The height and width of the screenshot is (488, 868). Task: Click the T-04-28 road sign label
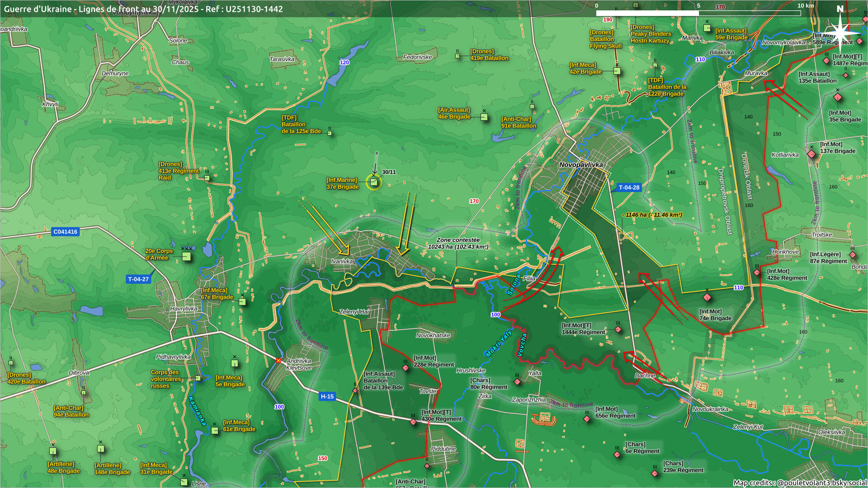(629, 188)
